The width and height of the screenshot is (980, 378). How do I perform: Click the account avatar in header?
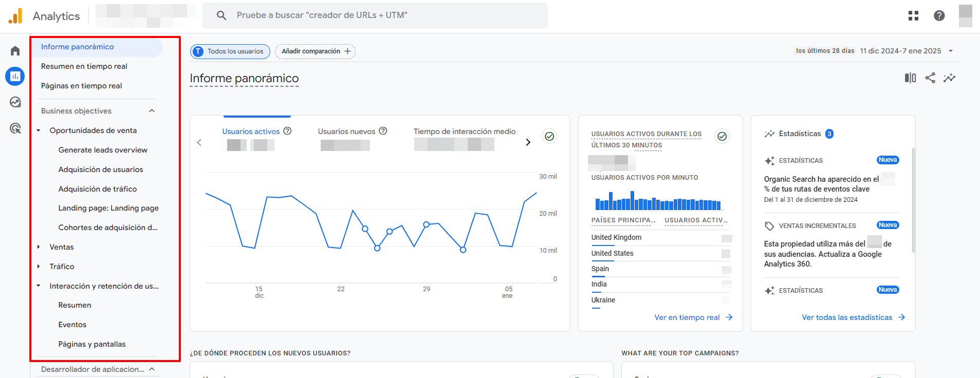pyautogui.click(x=966, y=16)
